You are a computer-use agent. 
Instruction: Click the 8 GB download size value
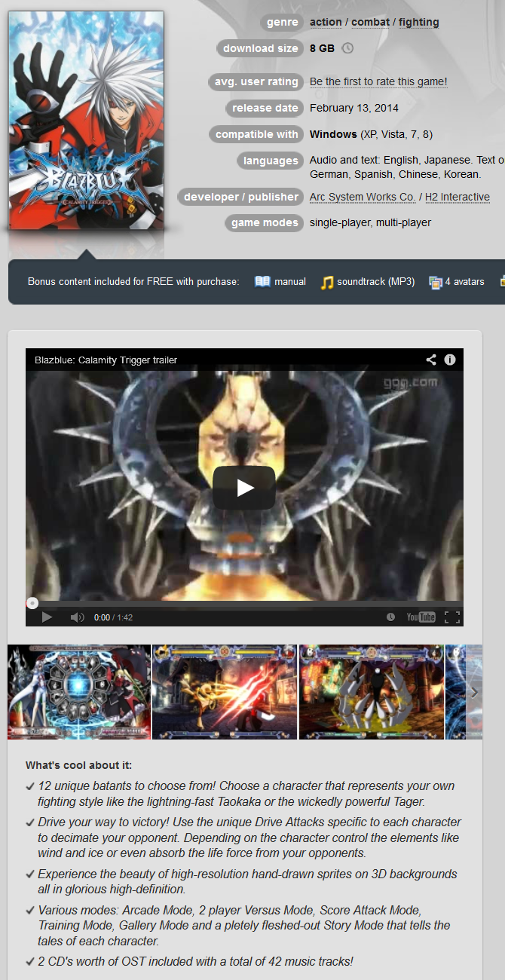(322, 48)
